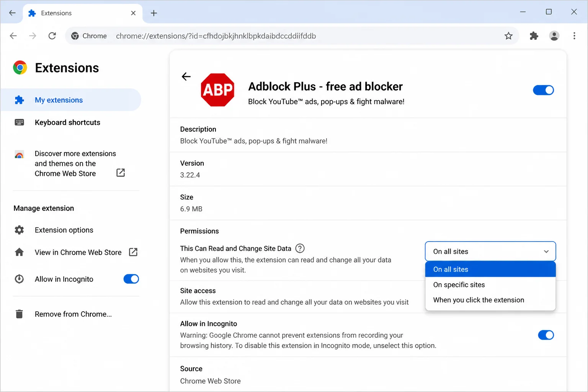
Task: Click the Chrome logo beside Extensions
Action: (x=20, y=68)
